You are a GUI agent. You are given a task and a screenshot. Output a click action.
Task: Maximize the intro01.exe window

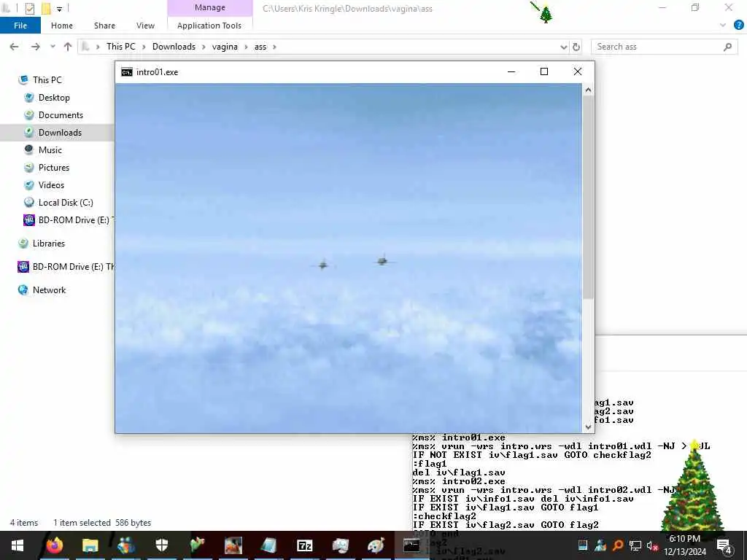click(x=544, y=71)
